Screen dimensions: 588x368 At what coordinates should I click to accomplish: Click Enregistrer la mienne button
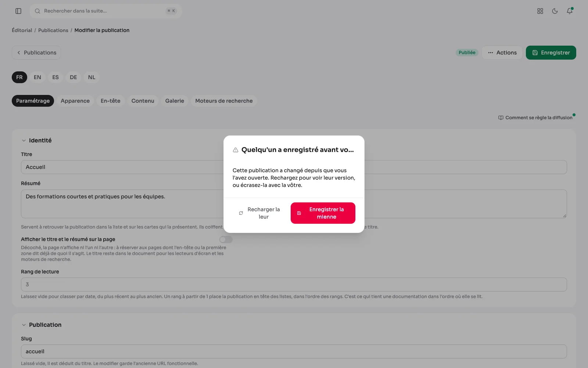323,213
